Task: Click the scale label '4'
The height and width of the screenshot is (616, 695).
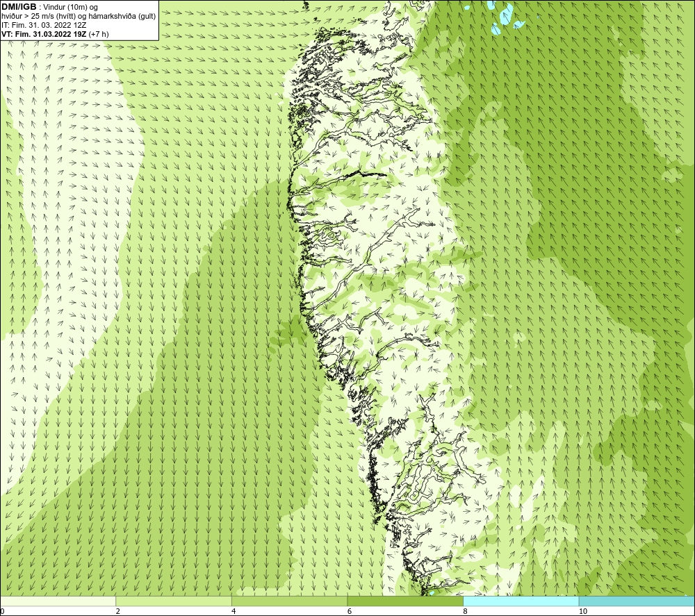Action: click(234, 611)
